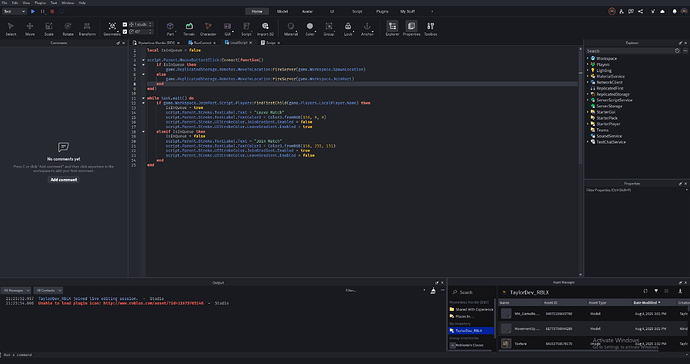Image resolution: width=690 pixels, height=364 pixels.
Task: Open the Material picker
Action: click(x=290, y=29)
